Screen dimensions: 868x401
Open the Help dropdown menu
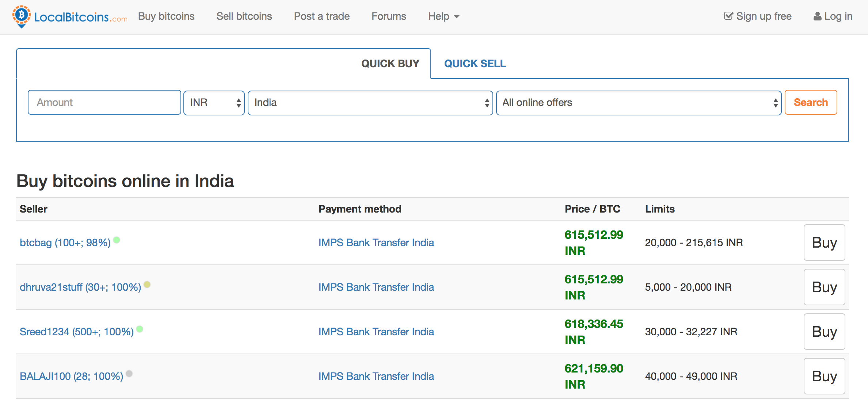(443, 16)
